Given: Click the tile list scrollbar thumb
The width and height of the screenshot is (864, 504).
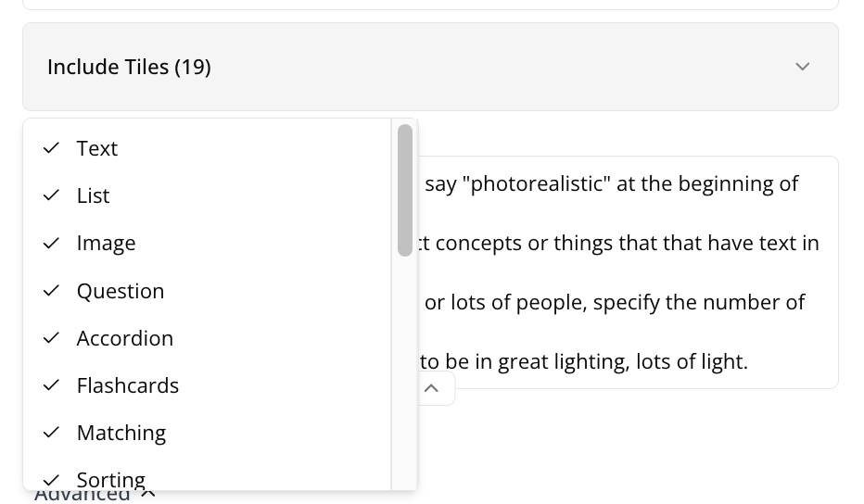Looking at the screenshot, I should (405, 190).
